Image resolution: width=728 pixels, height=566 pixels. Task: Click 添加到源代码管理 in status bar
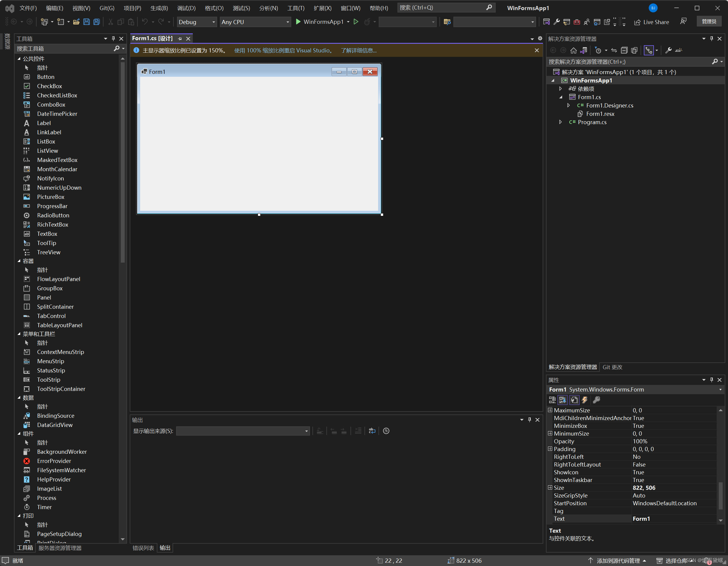(x=618, y=561)
